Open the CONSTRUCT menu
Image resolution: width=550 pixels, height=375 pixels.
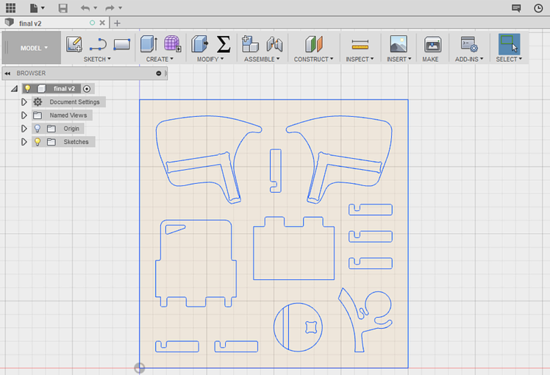(314, 59)
